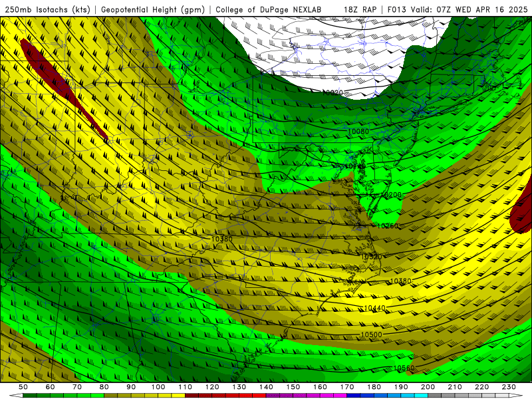Image resolution: width=532 pixels, height=399 pixels.
Task: Click the 10200 height contour label
Action: (x=391, y=195)
